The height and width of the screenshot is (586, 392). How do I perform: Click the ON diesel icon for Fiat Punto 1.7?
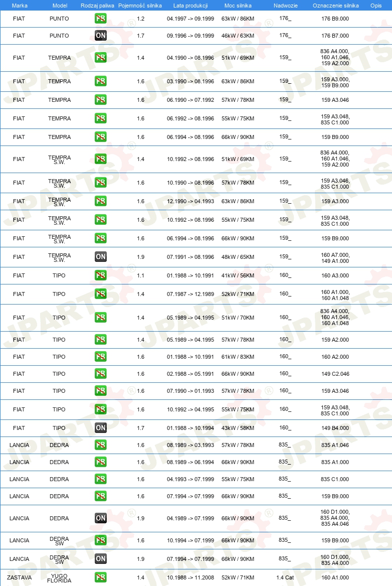[x=100, y=36]
